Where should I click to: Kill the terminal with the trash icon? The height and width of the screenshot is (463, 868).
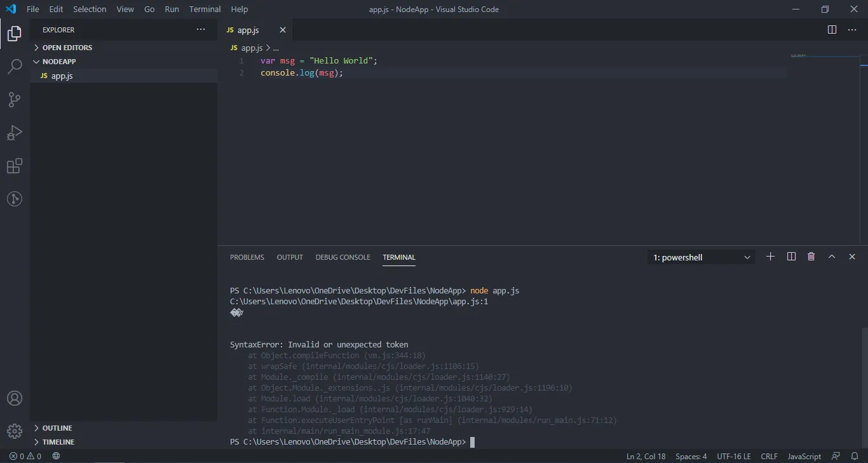811,257
